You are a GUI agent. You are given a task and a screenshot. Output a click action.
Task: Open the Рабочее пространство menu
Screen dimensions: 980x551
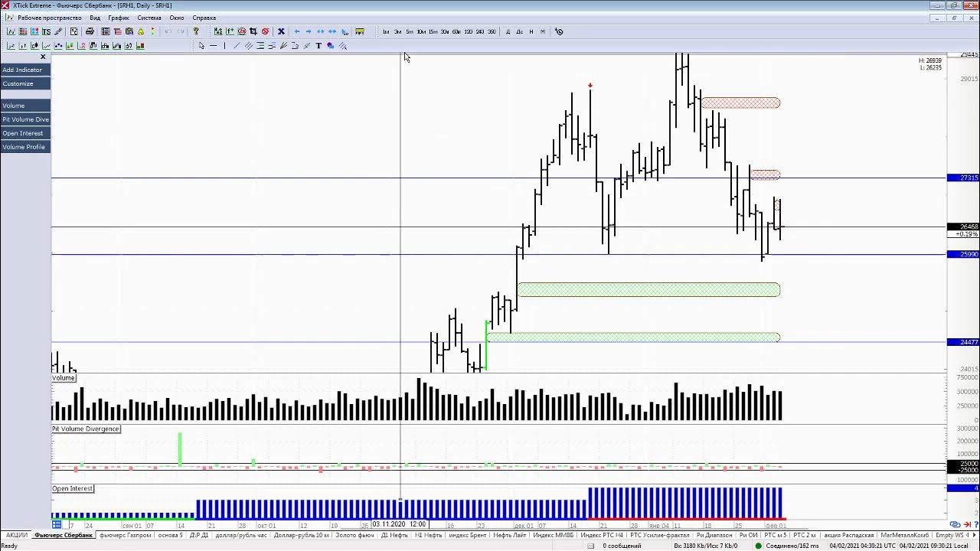coord(50,18)
